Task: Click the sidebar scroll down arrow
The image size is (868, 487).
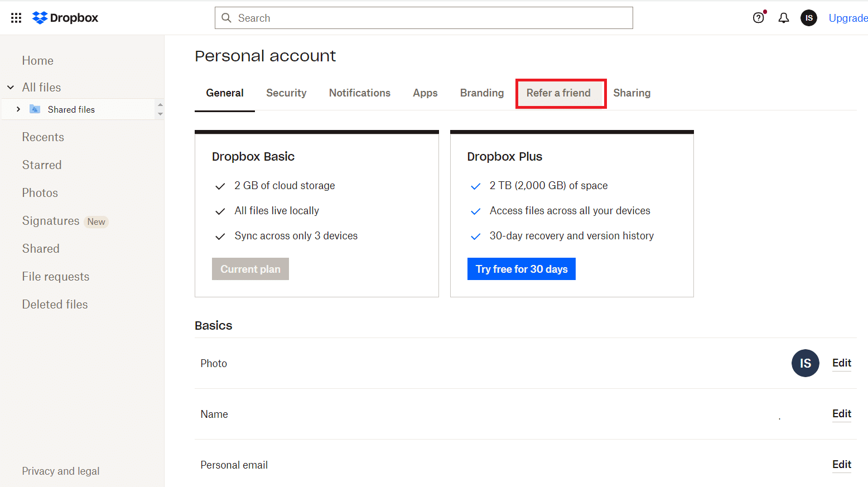Action: tap(160, 114)
